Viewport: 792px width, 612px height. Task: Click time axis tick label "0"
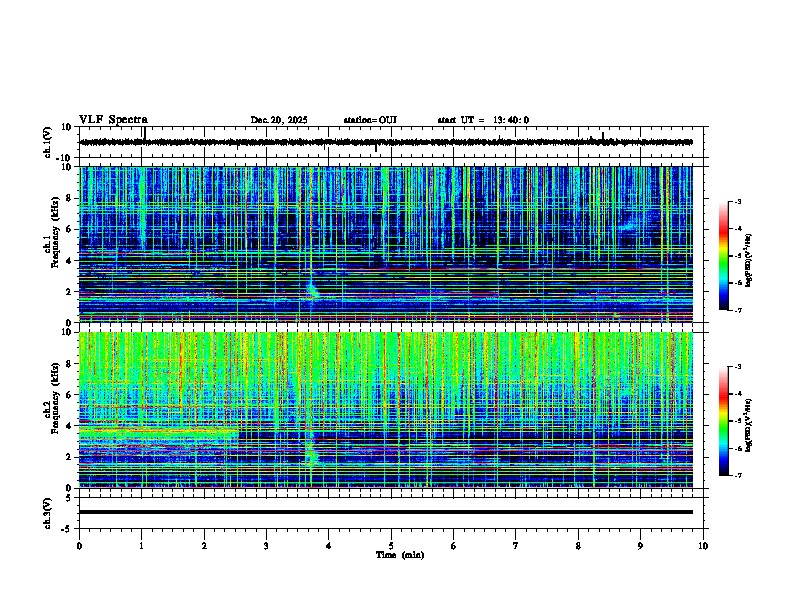79,546
